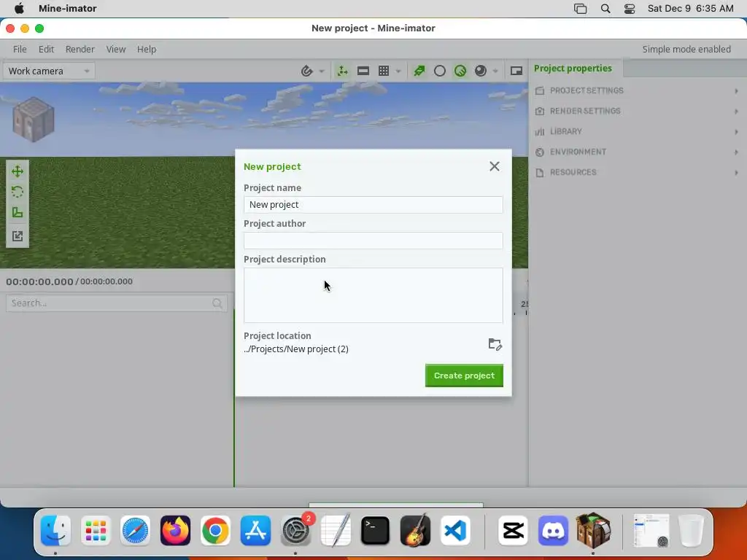Image resolution: width=747 pixels, height=560 pixels.
Task: Open render mode options dropdown arrow
Action: [x=495, y=71]
